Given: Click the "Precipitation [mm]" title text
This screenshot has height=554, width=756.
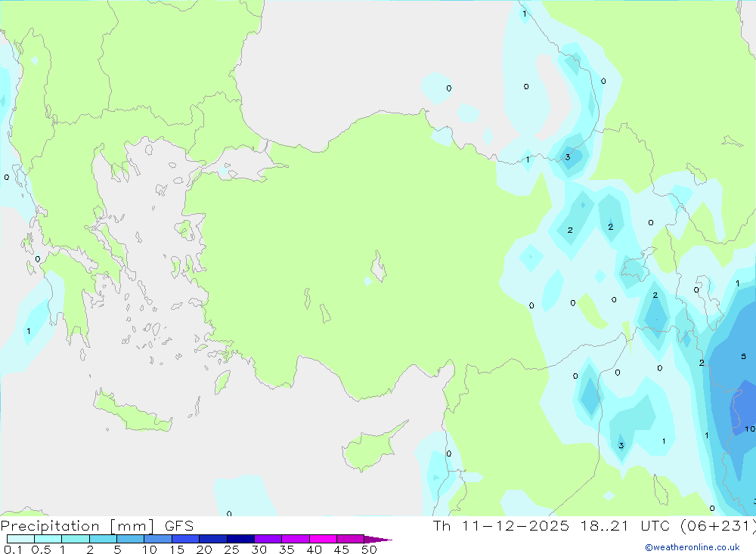Looking at the screenshot, I should click(x=77, y=526).
